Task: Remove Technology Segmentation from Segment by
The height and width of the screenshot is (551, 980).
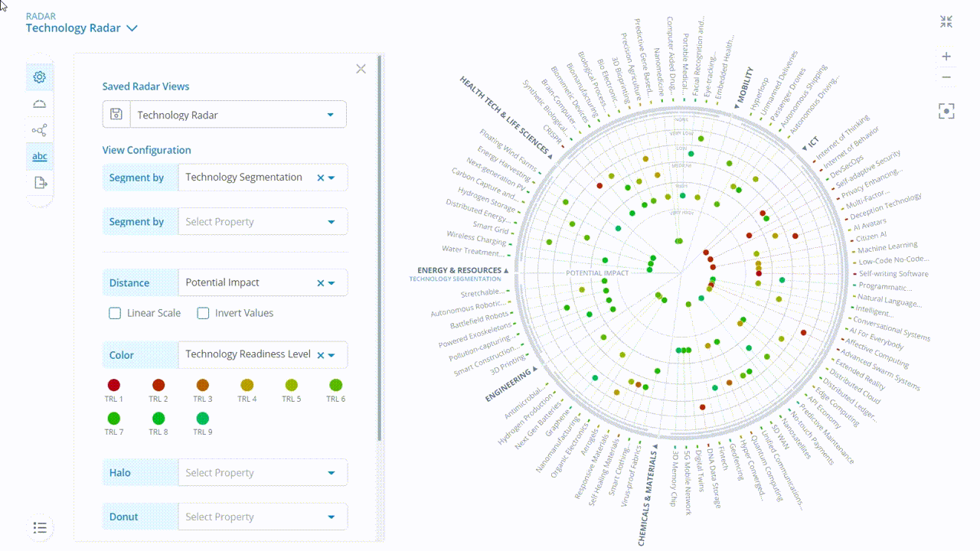Action: click(320, 177)
